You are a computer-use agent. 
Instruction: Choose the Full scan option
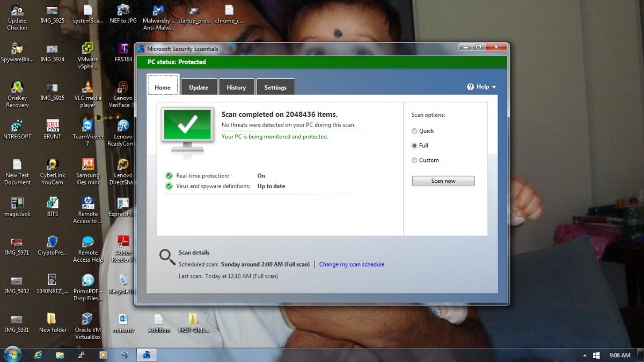[420, 145]
